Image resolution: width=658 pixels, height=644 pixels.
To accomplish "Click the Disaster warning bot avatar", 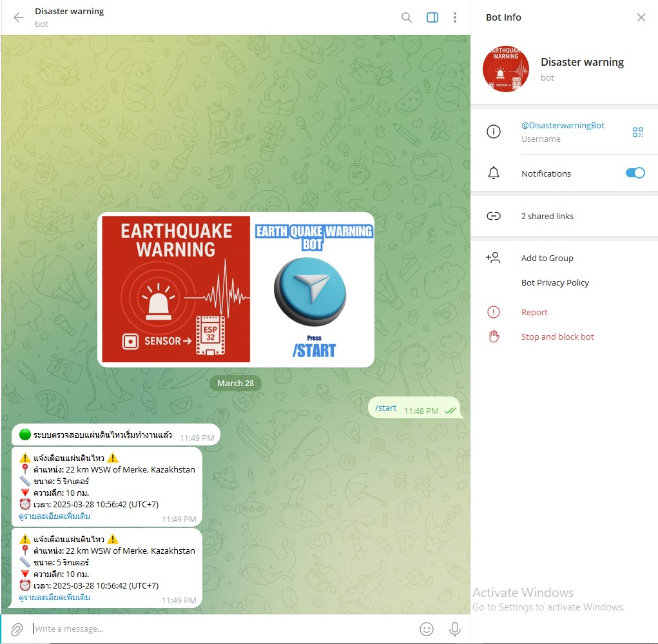I will click(506, 69).
